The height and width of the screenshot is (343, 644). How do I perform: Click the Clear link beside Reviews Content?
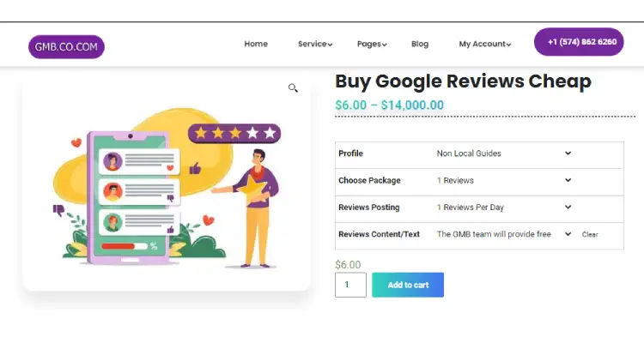click(590, 235)
